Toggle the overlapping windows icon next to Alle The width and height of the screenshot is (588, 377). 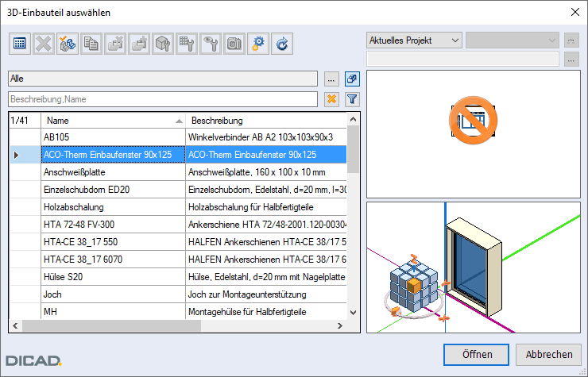point(352,79)
